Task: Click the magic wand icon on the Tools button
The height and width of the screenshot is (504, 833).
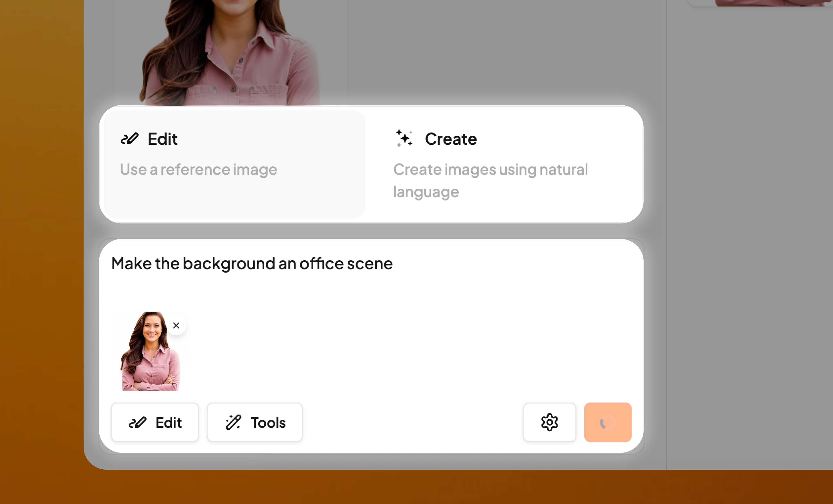Action: (233, 423)
